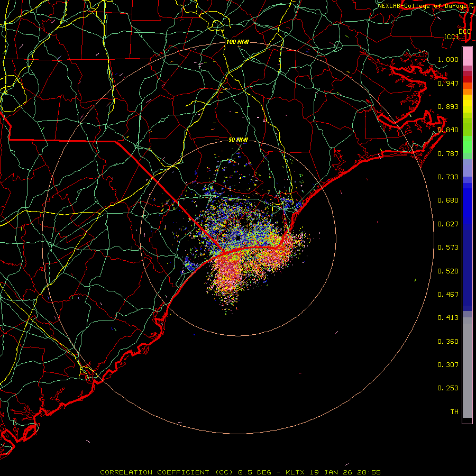
Task: Select the 0.893 color scale value
Action: (x=448, y=106)
